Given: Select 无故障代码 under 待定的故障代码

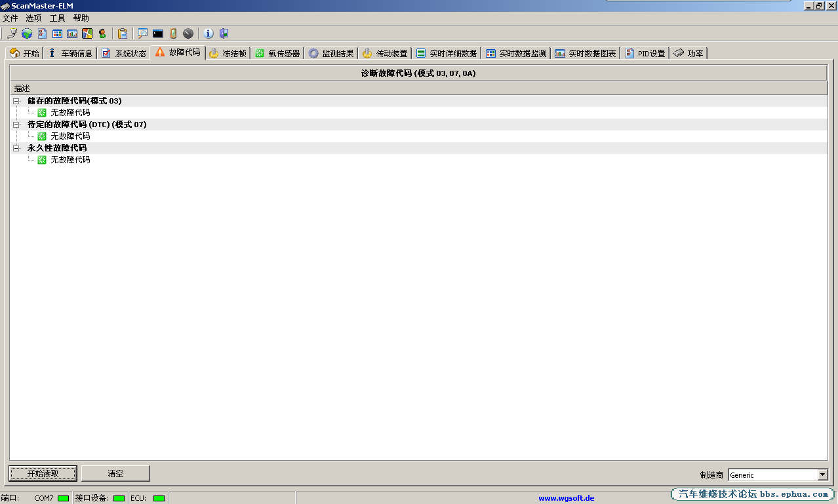Looking at the screenshot, I should pos(70,136).
